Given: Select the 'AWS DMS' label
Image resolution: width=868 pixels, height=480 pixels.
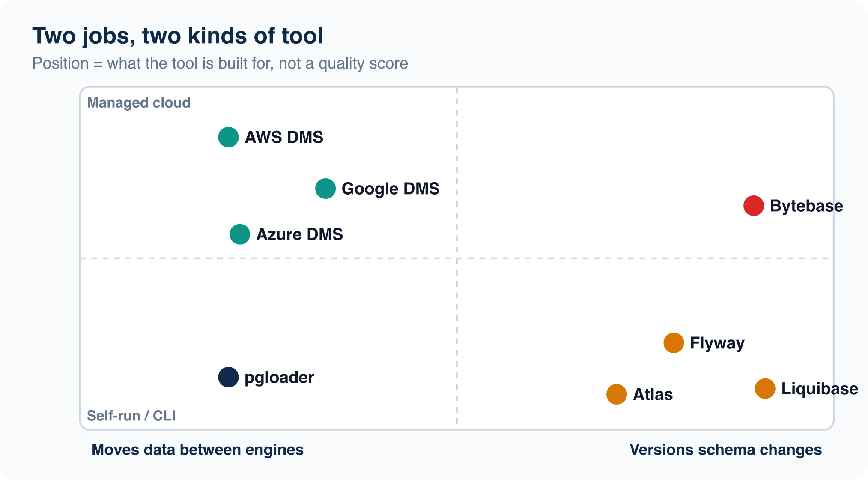Looking at the screenshot, I should [284, 137].
